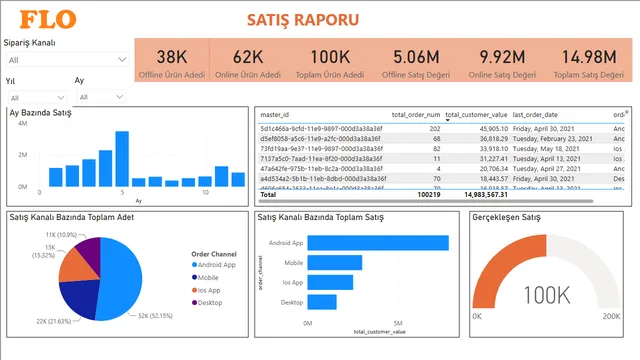Screen dimensions: 640x360
Task: Click the order count 202
Action: [435, 129]
